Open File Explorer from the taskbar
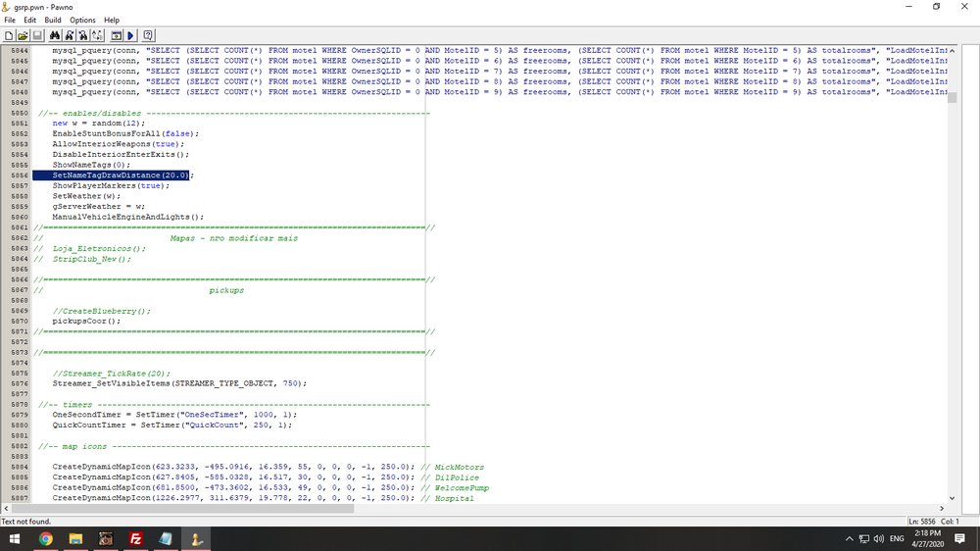 [75, 538]
